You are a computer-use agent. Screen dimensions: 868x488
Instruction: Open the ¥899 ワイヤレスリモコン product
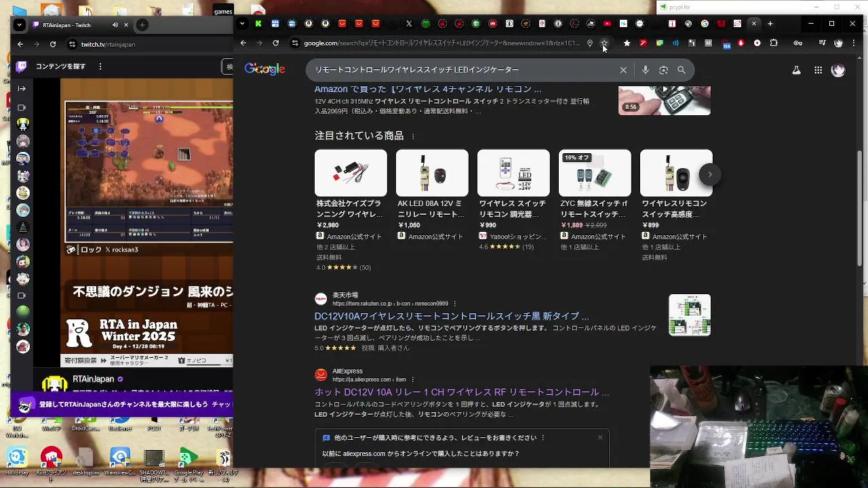coord(676,205)
